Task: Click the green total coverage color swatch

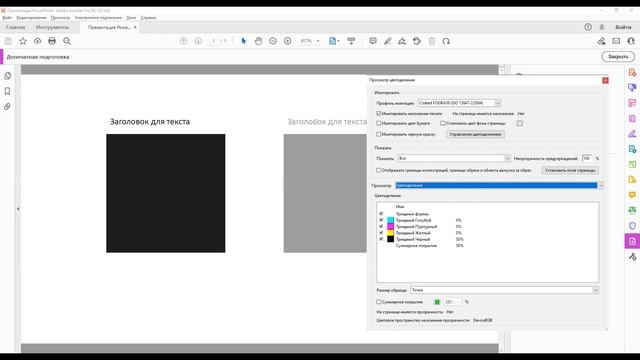Action: pos(437,302)
